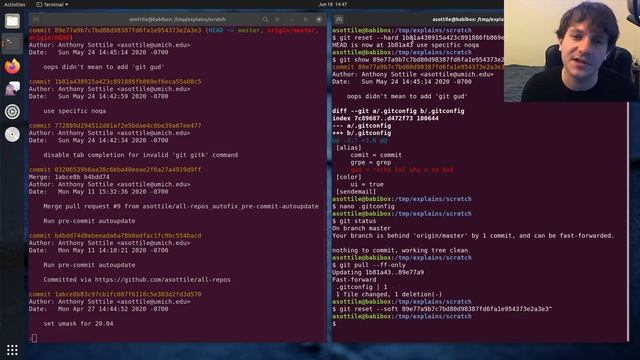Click the 'comit = commit' alias line
This screenshot has height=360, width=640.
click(x=376, y=155)
